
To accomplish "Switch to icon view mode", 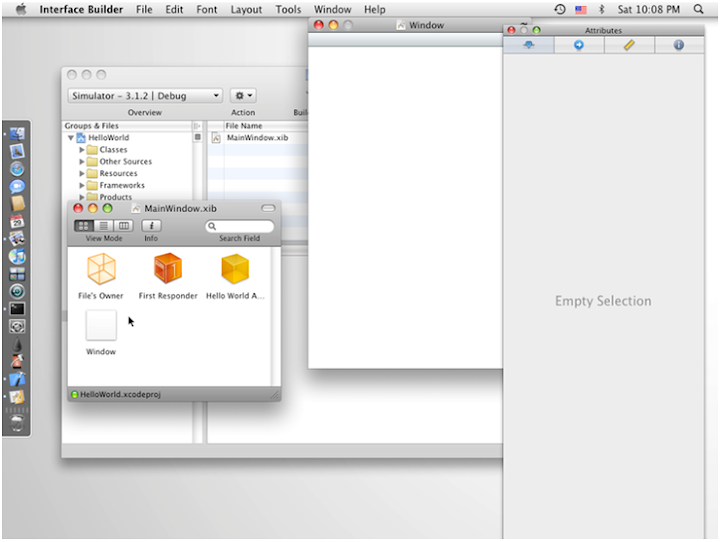I will (84, 226).
